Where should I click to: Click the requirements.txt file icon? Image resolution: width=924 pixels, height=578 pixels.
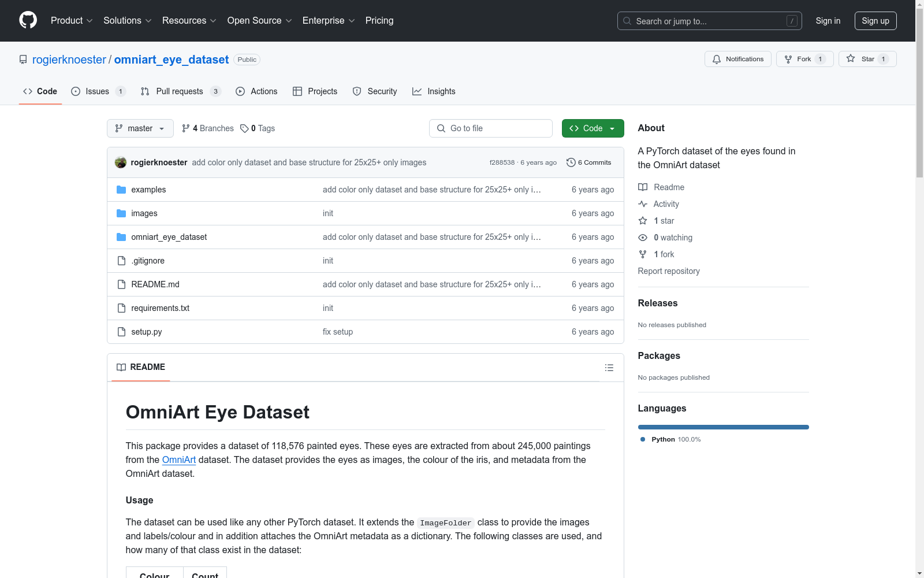tap(121, 308)
